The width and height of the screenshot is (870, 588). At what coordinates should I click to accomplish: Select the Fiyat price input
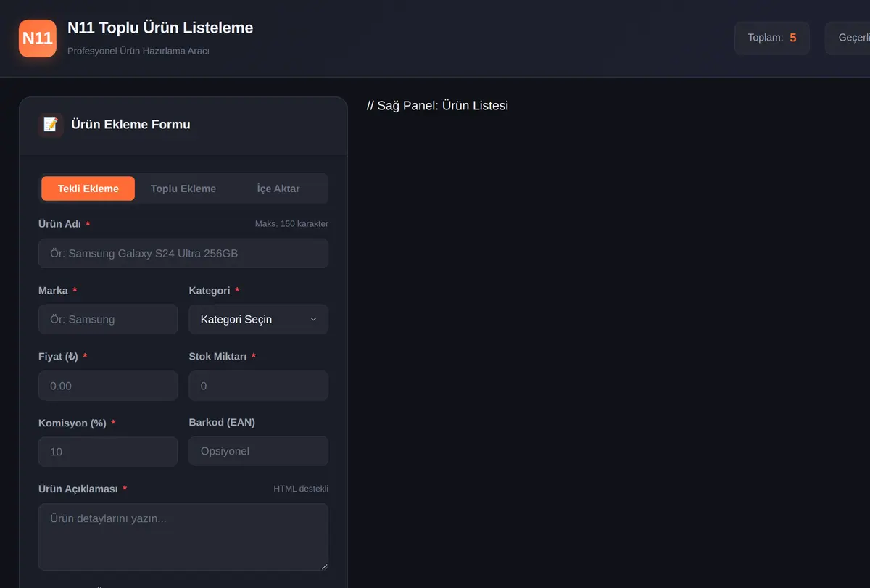point(108,386)
